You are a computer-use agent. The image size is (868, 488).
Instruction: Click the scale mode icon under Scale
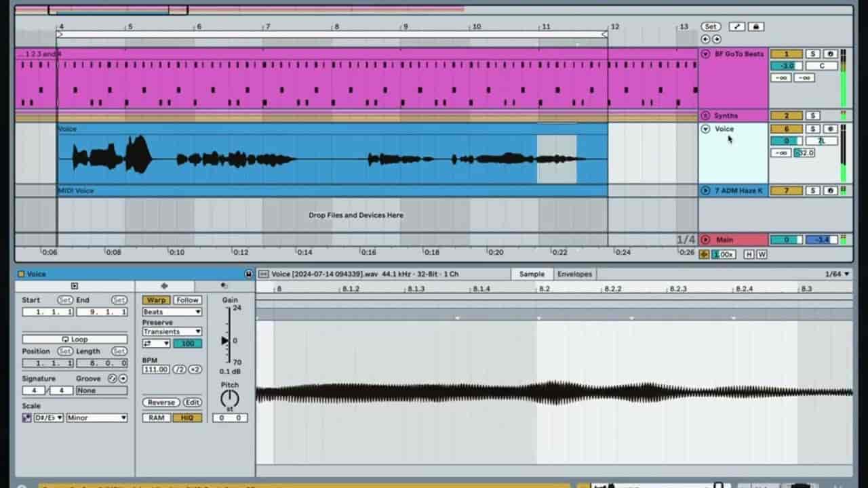pos(26,418)
